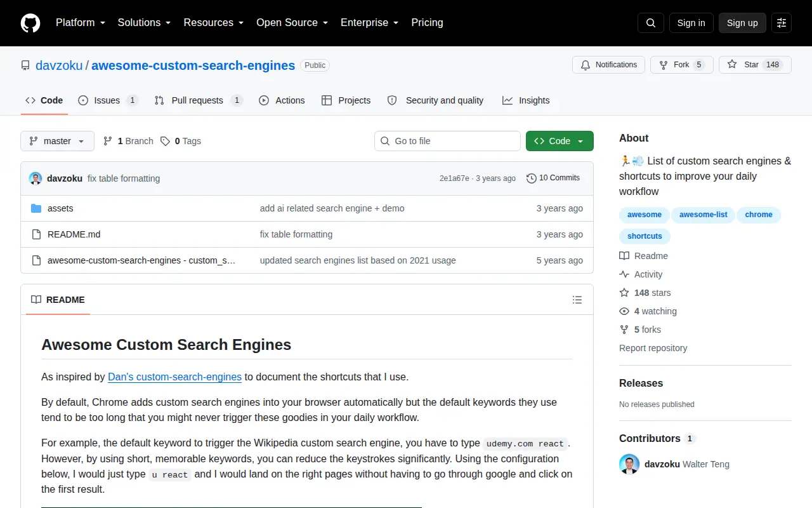Open the Pricing link
This screenshot has width=812, height=508.
coord(427,23)
